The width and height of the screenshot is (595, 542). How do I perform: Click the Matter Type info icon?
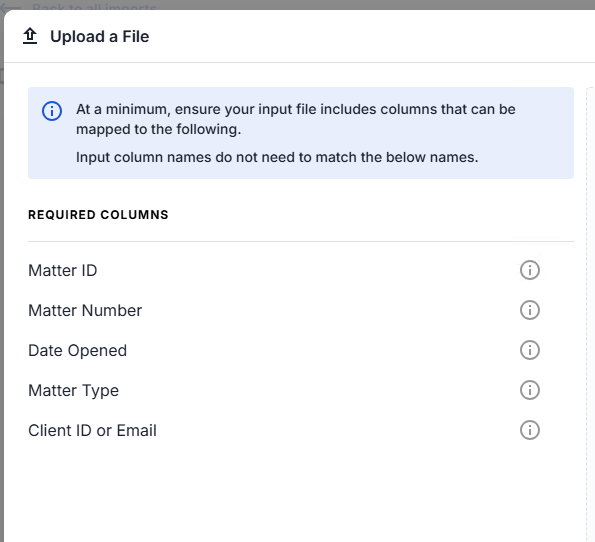529,390
